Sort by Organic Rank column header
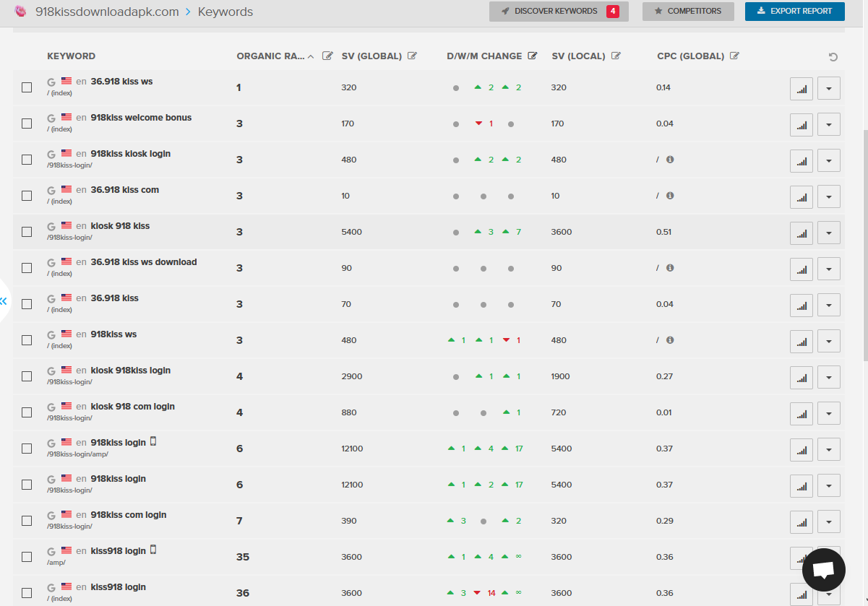 275,56
